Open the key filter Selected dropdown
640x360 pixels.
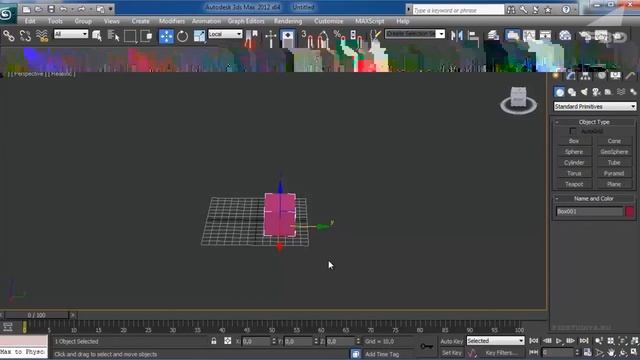point(495,341)
